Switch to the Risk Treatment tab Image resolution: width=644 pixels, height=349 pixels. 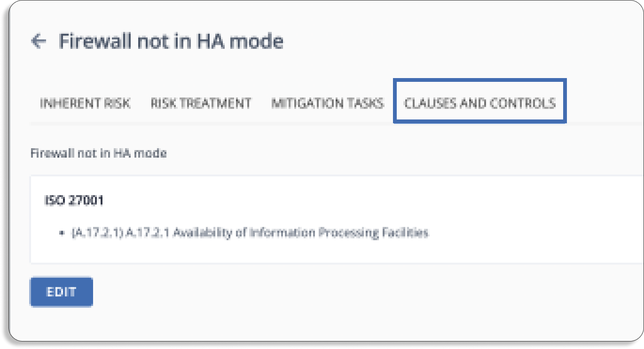pyautogui.click(x=201, y=103)
